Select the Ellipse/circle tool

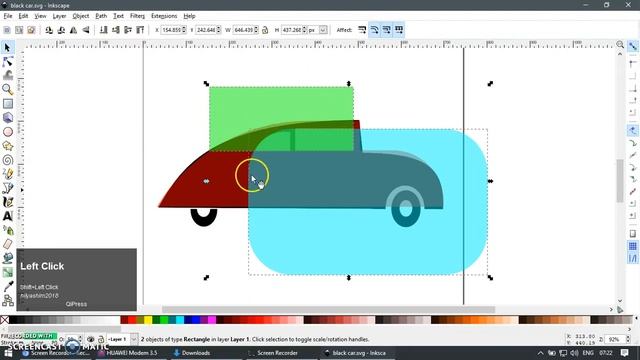pyautogui.click(x=7, y=132)
